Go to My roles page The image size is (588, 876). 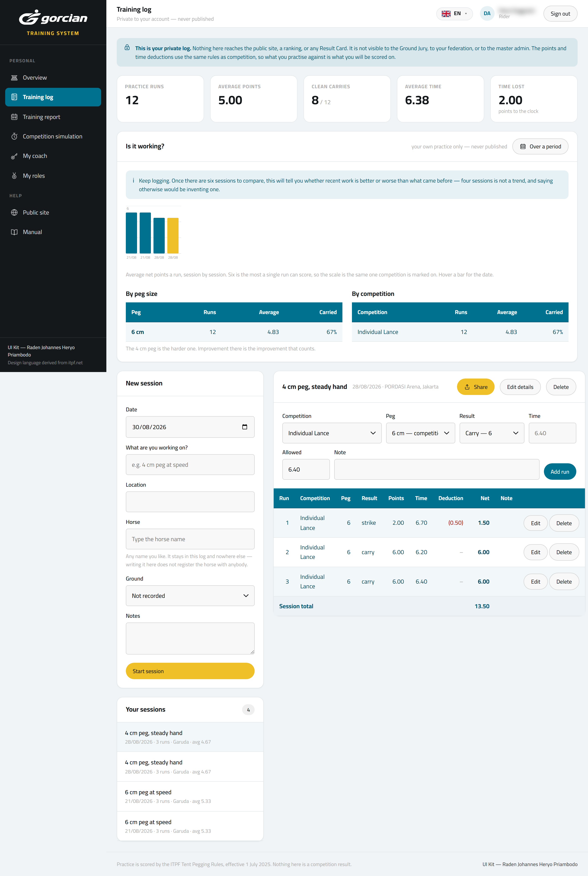(53, 176)
